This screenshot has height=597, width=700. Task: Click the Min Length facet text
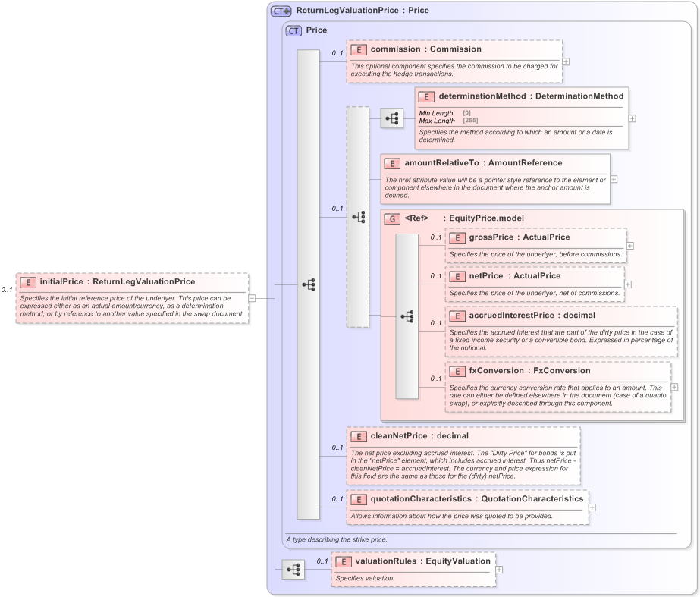click(x=436, y=113)
